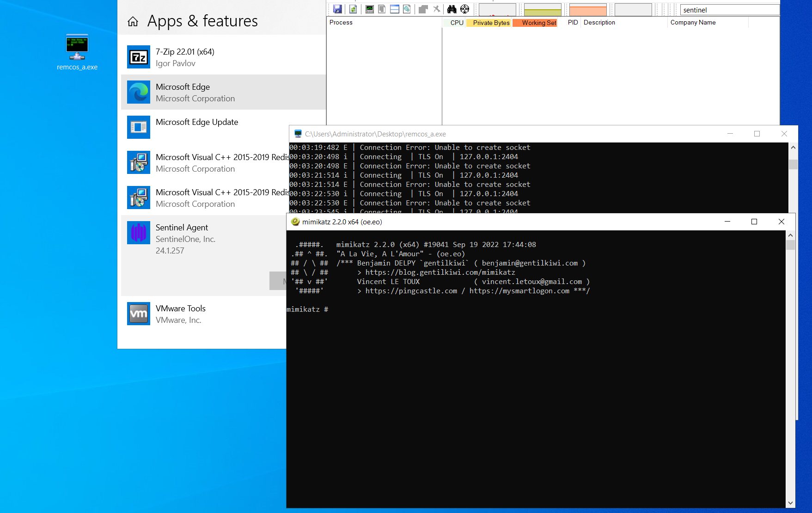Click the Settings home icon beside Apps & features
The image size is (812, 513).
pos(133,21)
